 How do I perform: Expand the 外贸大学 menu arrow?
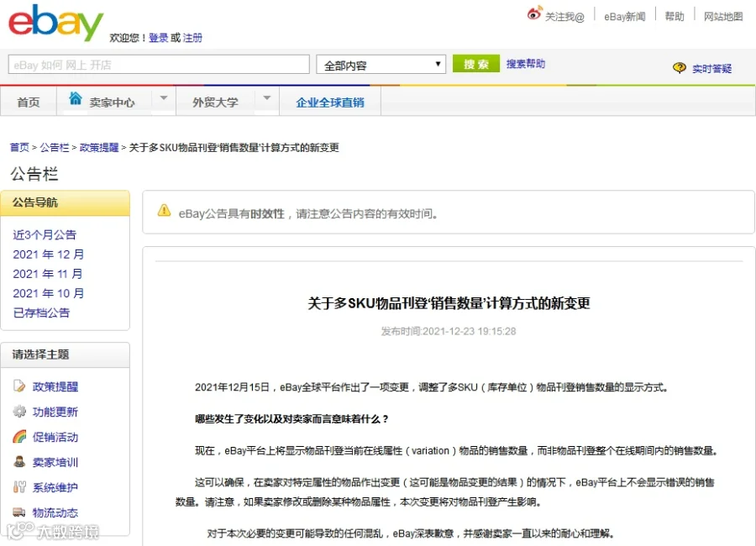[x=266, y=98]
